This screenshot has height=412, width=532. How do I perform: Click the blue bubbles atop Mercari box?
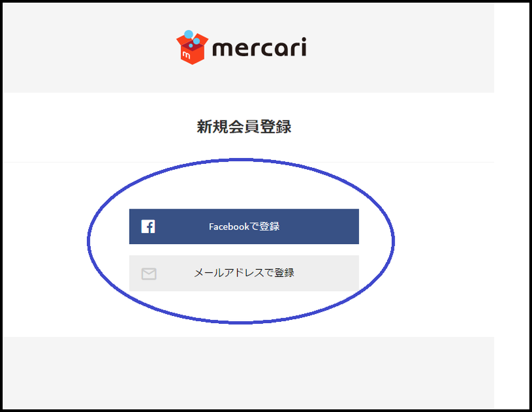pyautogui.click(x=192, y=38)
